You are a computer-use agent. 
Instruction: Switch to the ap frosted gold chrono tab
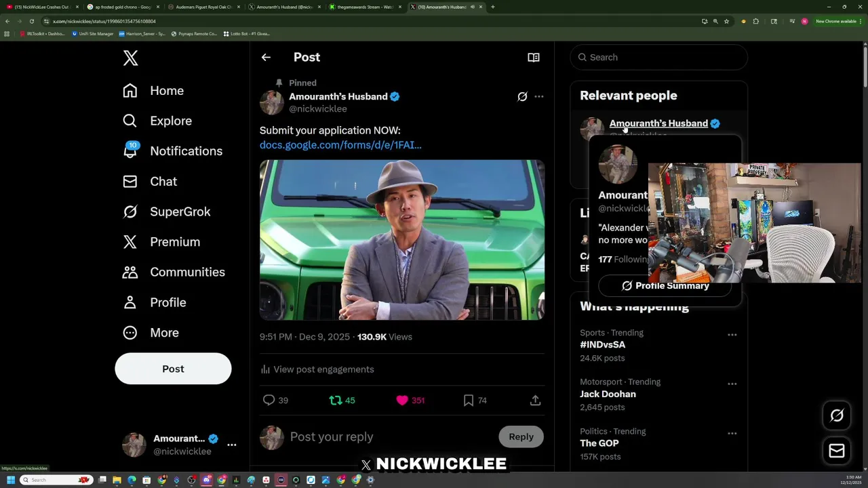[123, 7]
